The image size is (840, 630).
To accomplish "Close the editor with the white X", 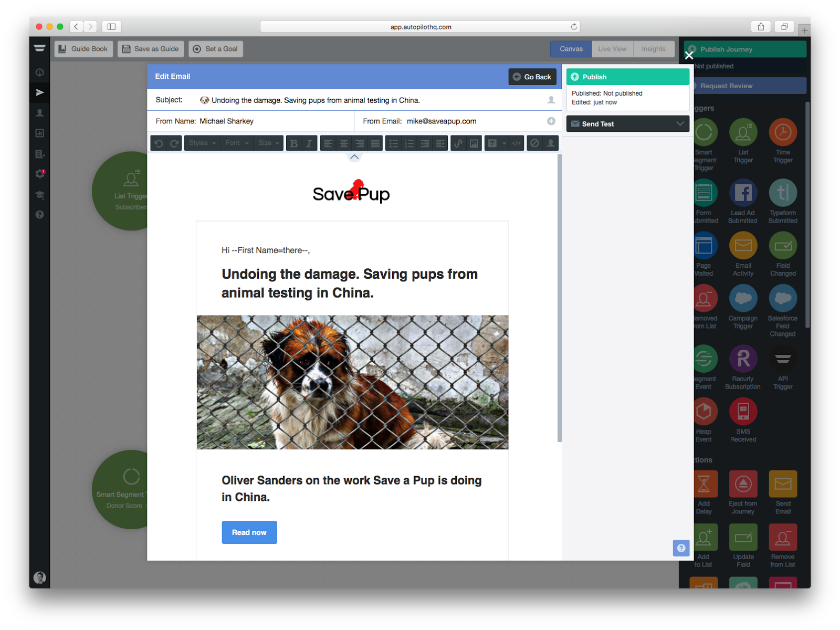I will [689, 55].
